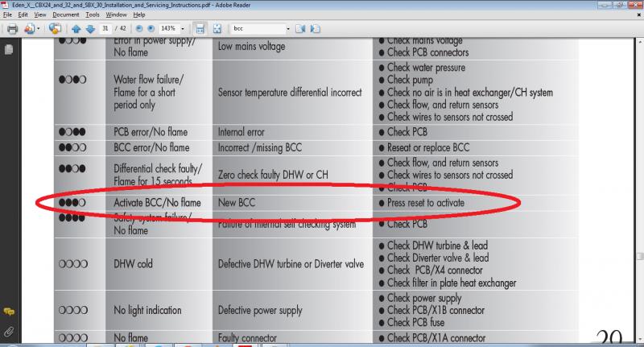Toggle the fit one full page view
Screen dimensions: 644x347
coord(218,28)
